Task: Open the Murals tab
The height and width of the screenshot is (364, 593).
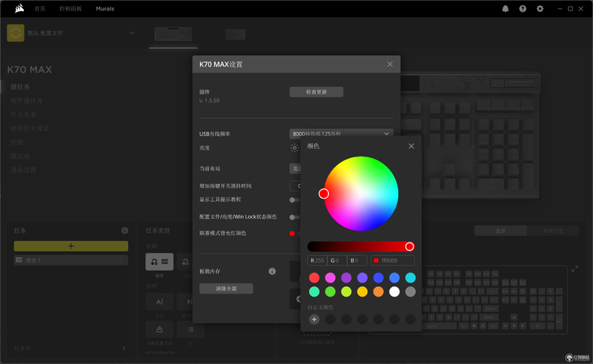Action: [105, 9]
